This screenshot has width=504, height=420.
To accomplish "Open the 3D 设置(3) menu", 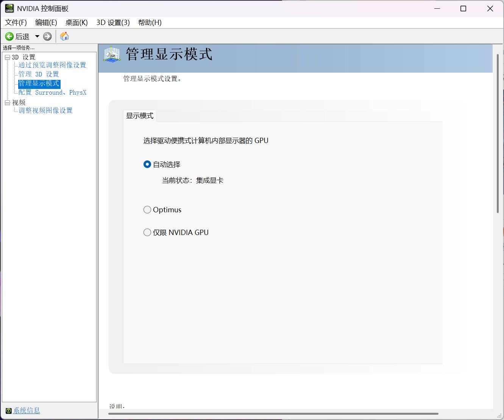I will pyautogui.click(x=113, y=23).
